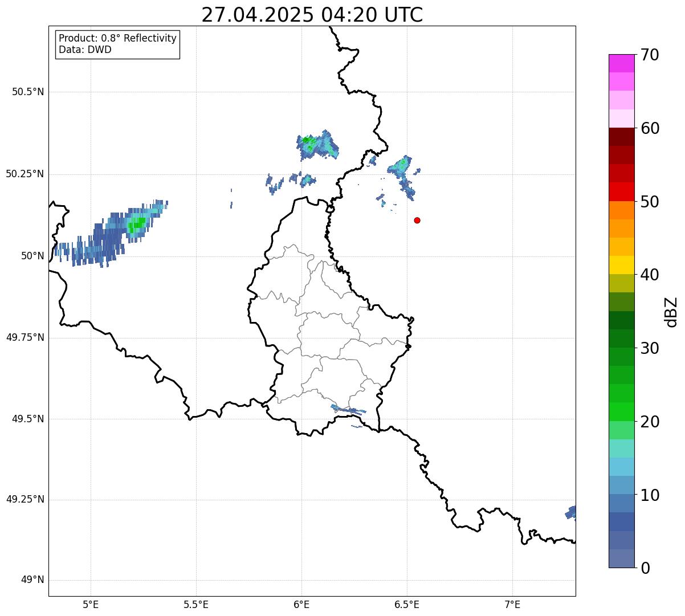Click the 50°N latitude label
This screenshot has width=685, height=616.
[32, 256]
